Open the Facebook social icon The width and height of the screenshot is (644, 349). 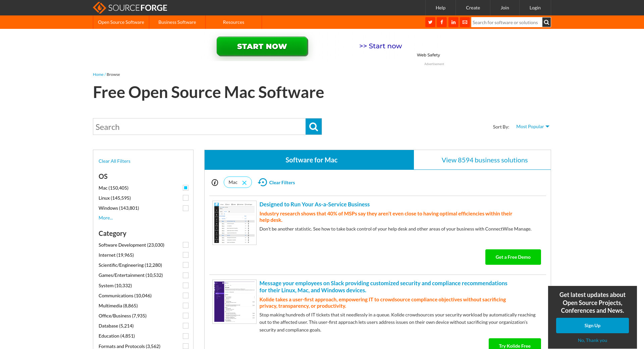(442, 22)
